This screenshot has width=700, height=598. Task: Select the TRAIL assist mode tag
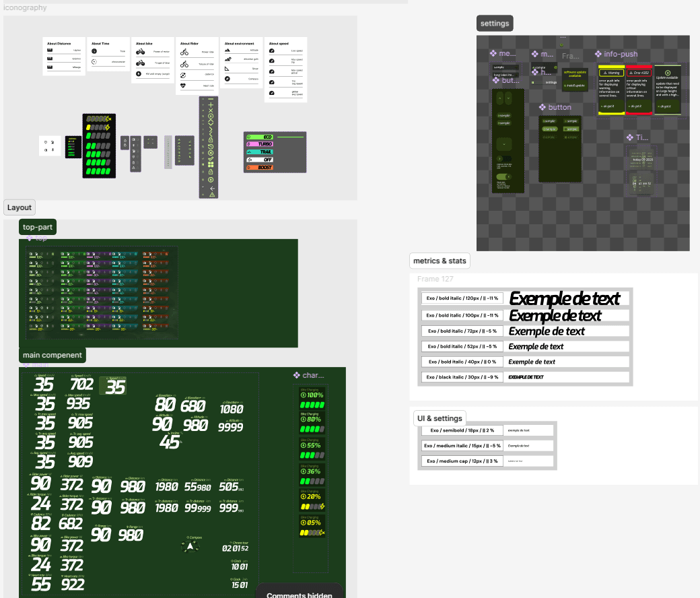260,152
